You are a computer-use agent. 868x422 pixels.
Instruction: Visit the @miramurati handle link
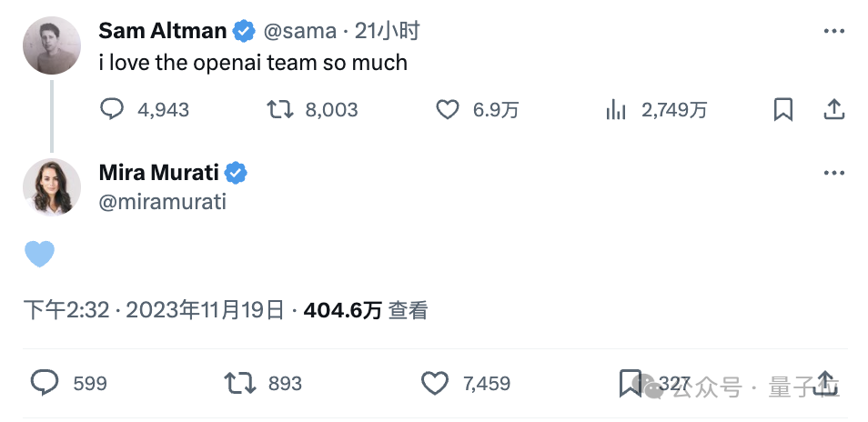coord(162,202)
